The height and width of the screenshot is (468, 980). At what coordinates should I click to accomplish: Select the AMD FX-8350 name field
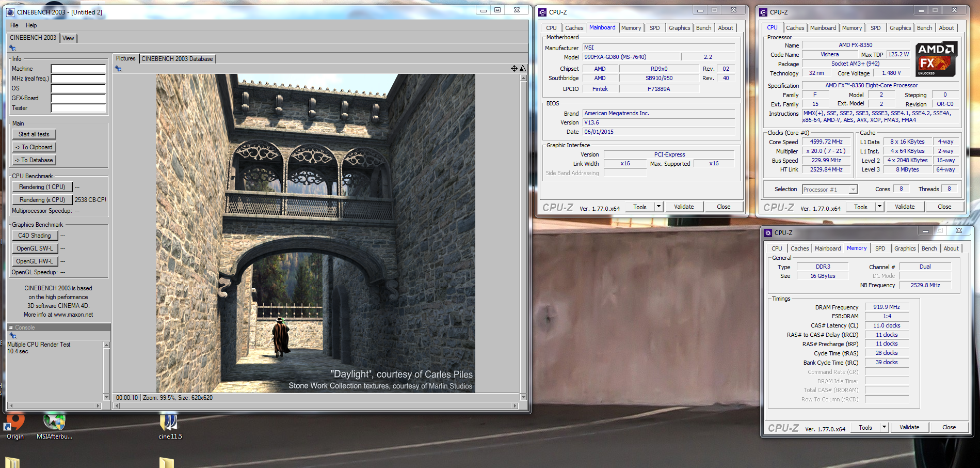coord(855,45)
